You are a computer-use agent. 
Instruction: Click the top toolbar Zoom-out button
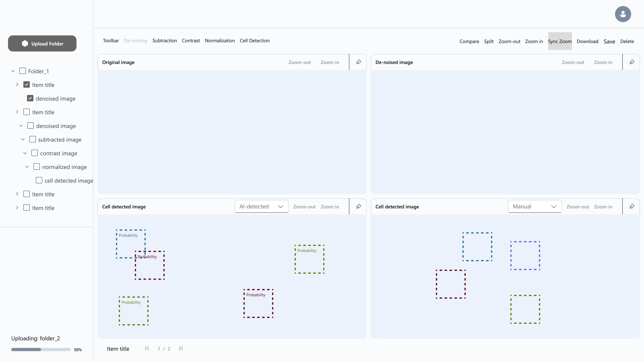tap(509, 41)
